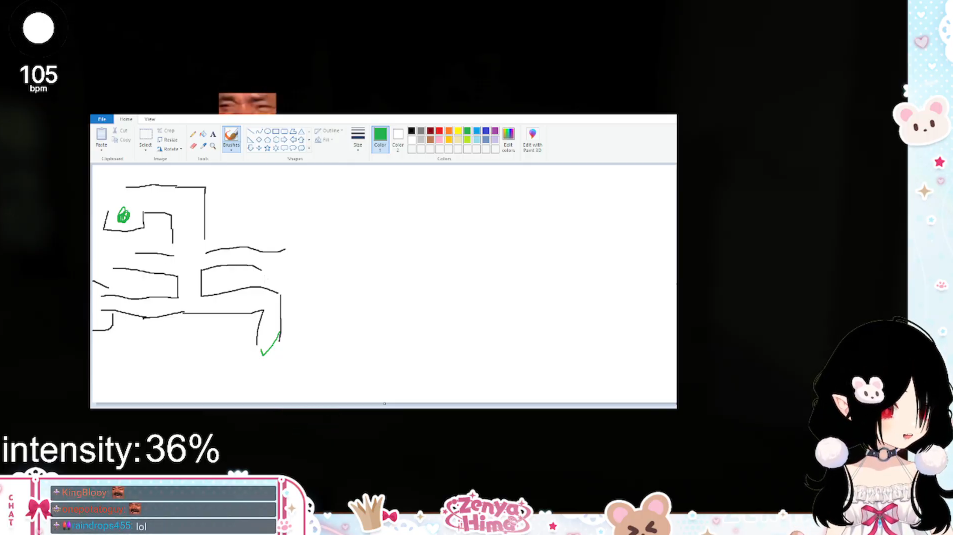953x535 pixels.
Task: Pick the Eraser tool
Action: tap(193, 146)
